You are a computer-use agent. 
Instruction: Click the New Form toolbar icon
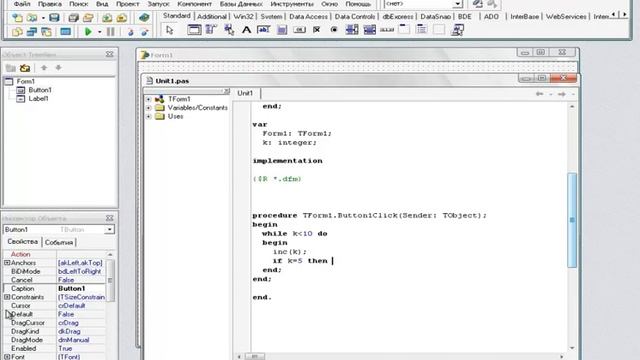65,32
